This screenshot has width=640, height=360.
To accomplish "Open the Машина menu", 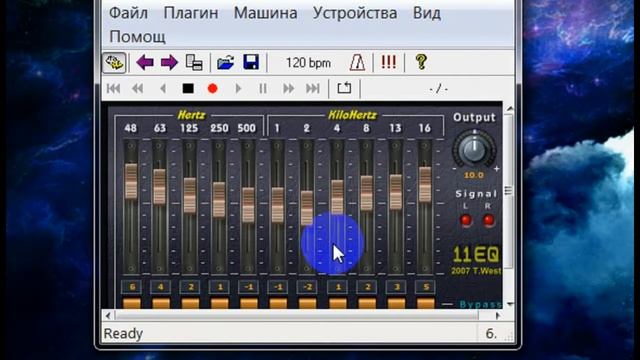I will pyautogui.click(x=265, y=13).
